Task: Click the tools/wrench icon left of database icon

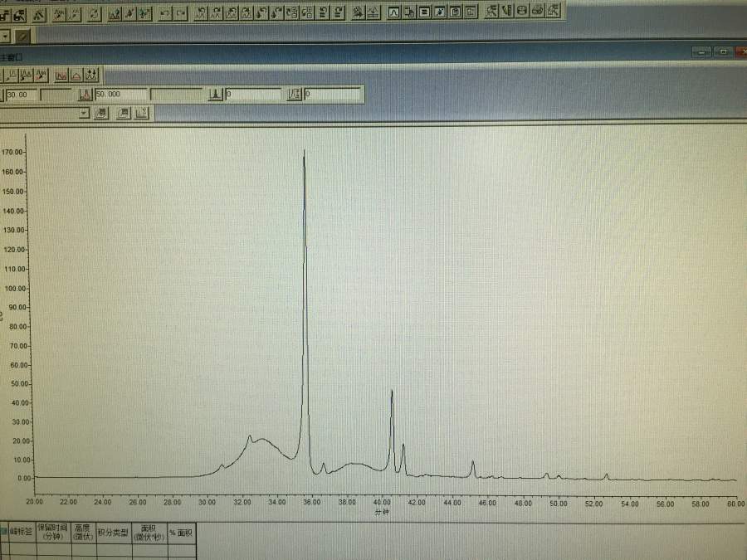Action: pyautogui.click(x=506, y=11)
